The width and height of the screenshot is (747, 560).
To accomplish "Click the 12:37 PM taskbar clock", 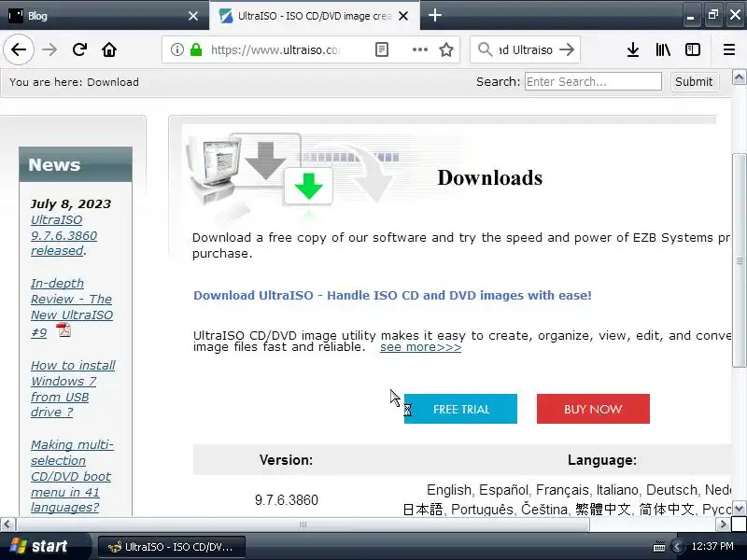I will 712,546.
